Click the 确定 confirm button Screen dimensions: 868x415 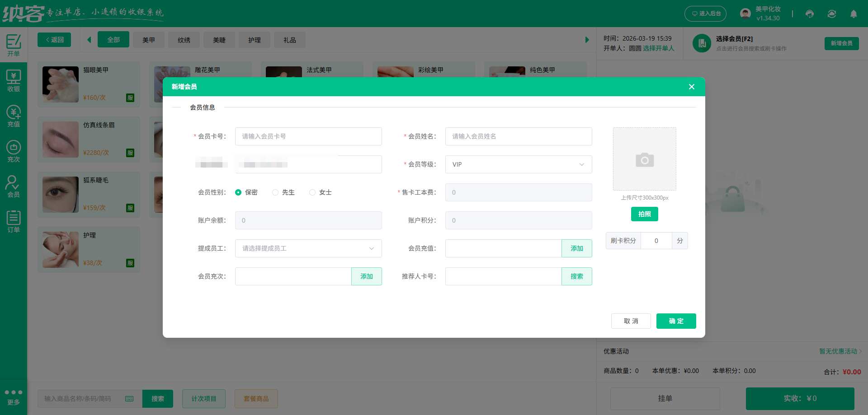click(x=676, y=321)
